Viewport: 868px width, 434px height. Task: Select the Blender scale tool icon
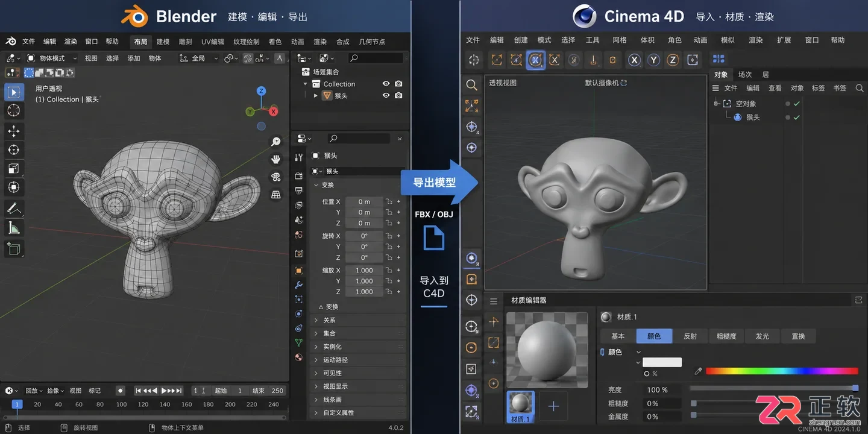(x=14, y=168)
